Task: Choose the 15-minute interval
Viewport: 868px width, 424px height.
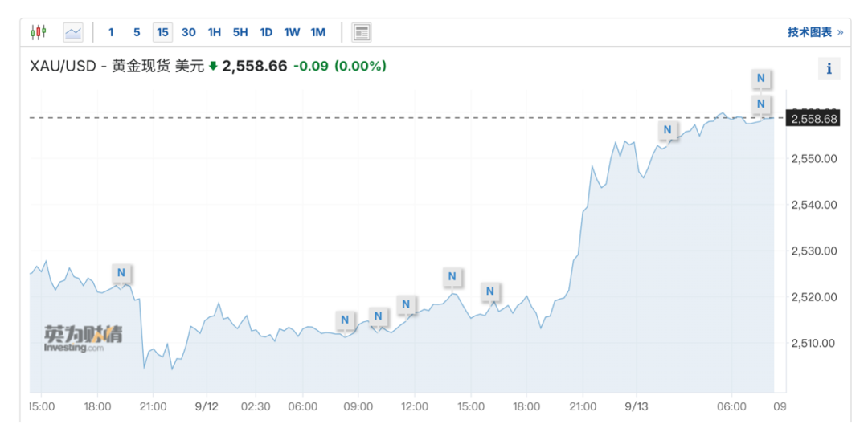Action: [x=163, y=32]
